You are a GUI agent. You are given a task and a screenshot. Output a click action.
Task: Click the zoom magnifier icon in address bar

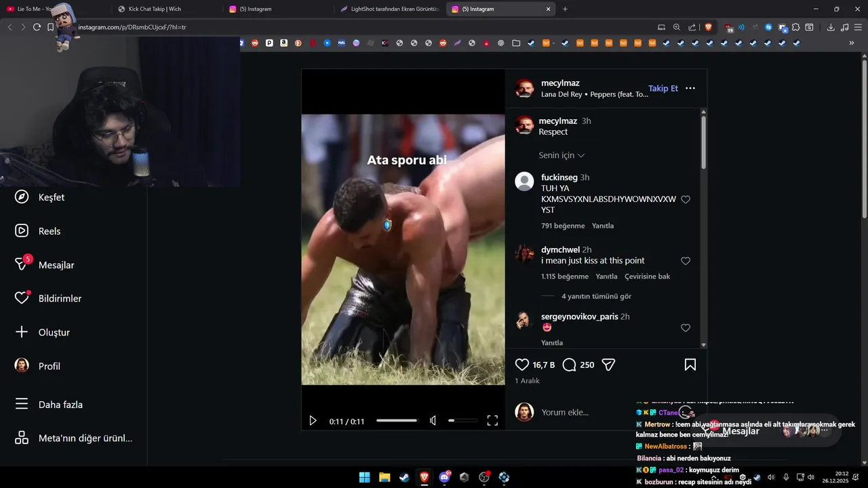tap(677, 27)
